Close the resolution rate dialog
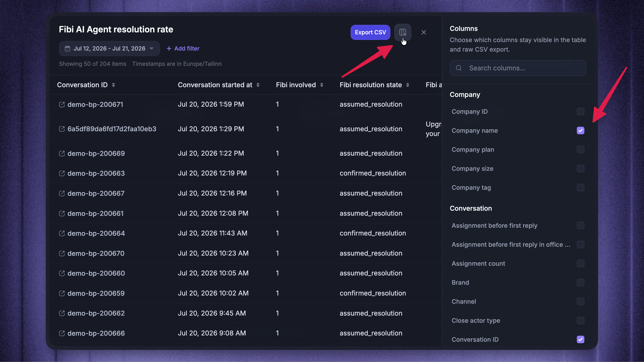The width and height of the screenshot is (644, 362). tap(423, 32)
